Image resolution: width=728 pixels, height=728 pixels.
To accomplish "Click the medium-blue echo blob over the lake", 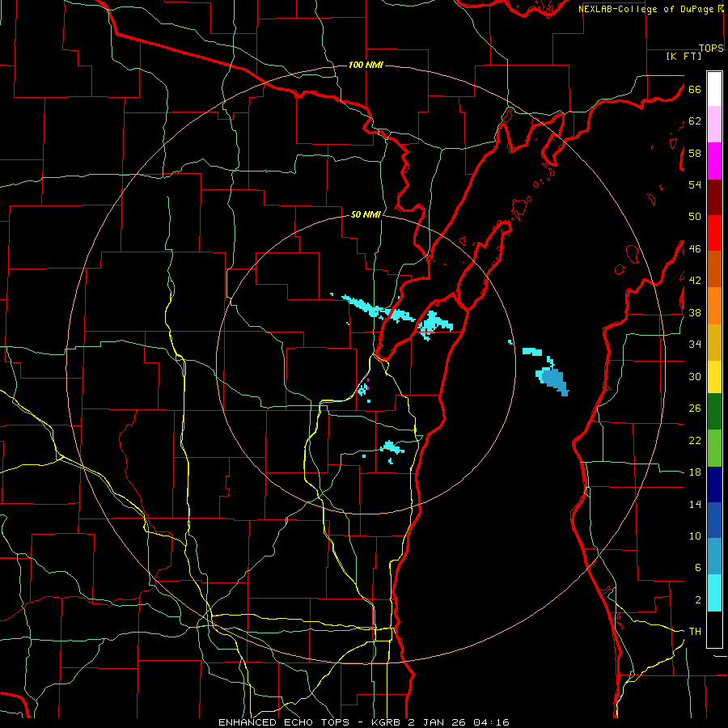I will click(x=555, y=381).
